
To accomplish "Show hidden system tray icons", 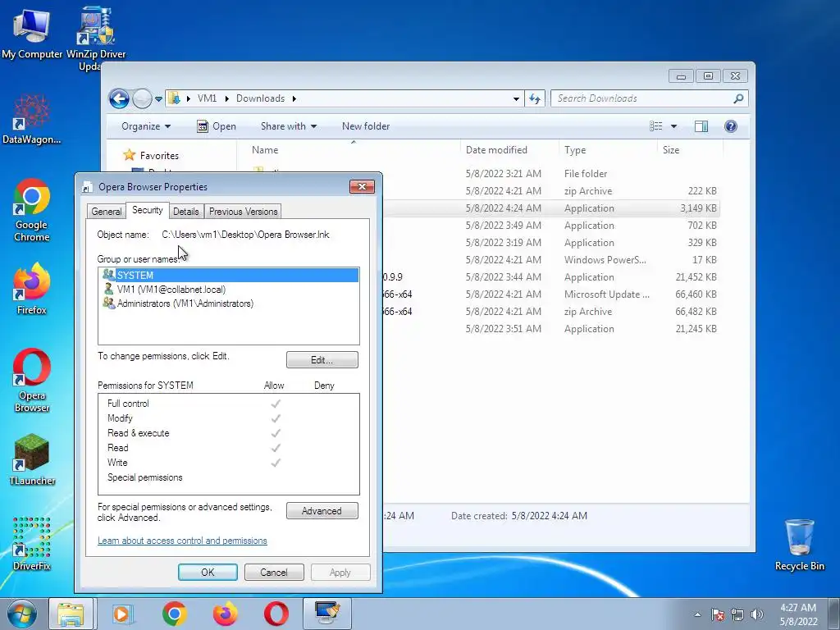I will pyautogui.click(x=697, y=614).
